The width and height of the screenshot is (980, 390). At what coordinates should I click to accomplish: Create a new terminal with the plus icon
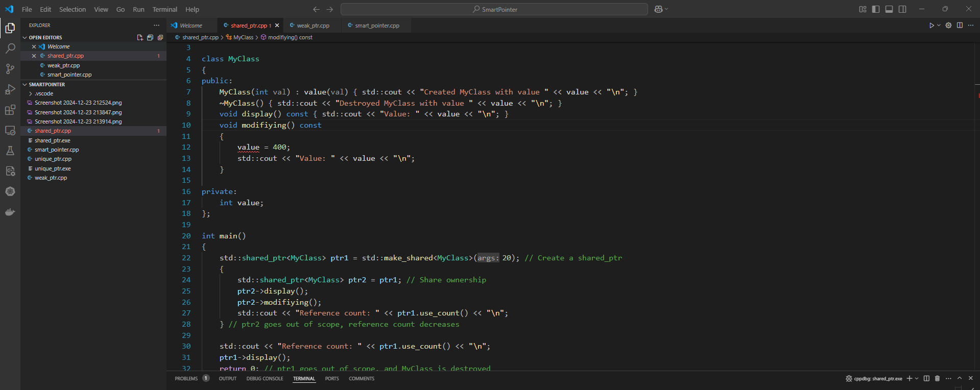pyautogui.click(x=909, y=378)
